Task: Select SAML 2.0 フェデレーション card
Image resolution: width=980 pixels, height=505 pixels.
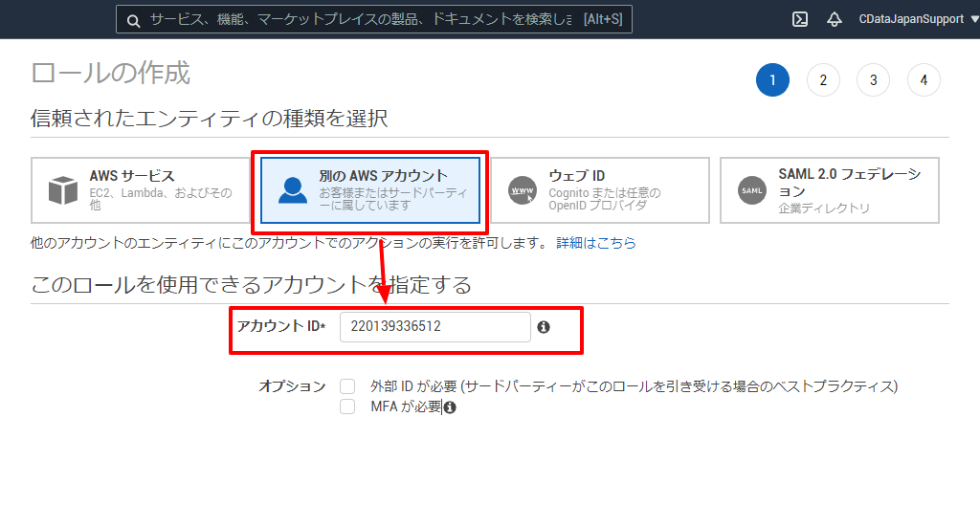Action: (830, 190)
